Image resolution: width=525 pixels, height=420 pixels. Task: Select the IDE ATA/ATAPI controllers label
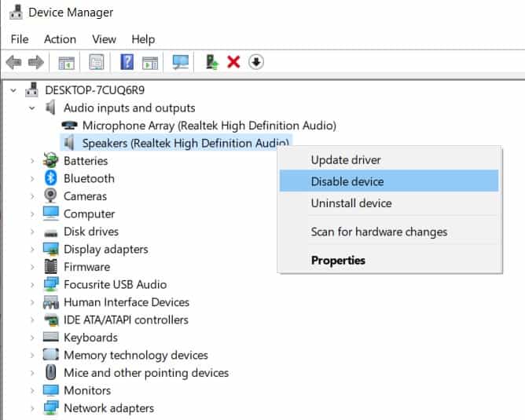coord(126,320)
